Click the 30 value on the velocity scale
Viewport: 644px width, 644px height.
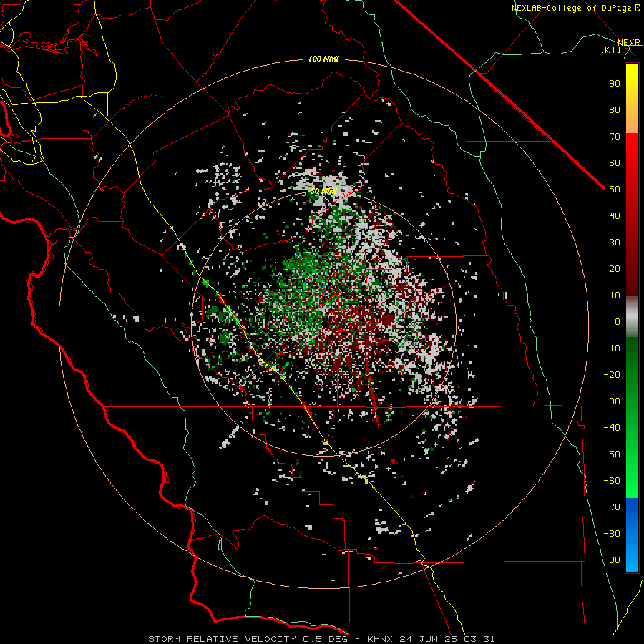point(615,243)
